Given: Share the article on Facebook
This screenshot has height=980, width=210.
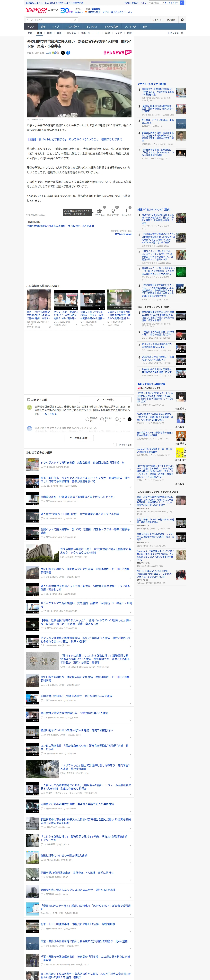Looking at the screenshot, I should pyautogui.click(x=68, y=53).
